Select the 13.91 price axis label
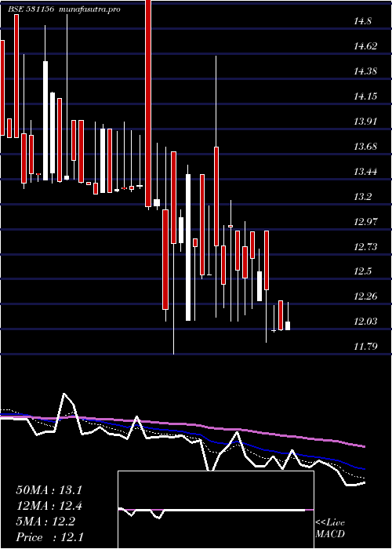 [365, 122]
